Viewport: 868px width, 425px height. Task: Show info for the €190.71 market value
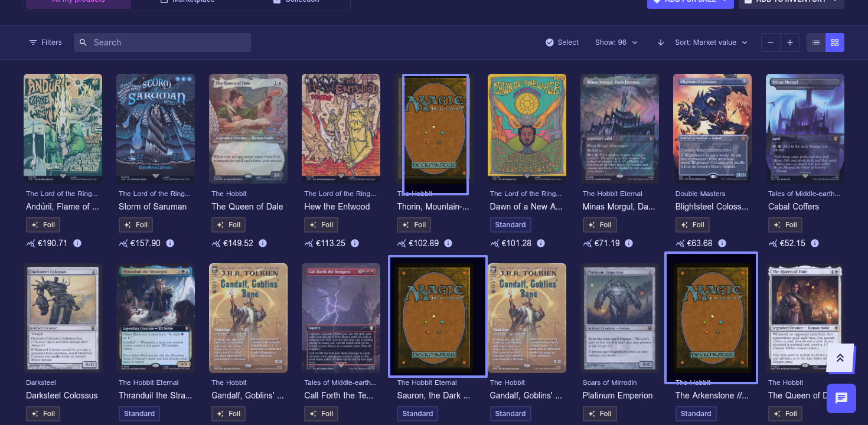(x=77, y=243)
